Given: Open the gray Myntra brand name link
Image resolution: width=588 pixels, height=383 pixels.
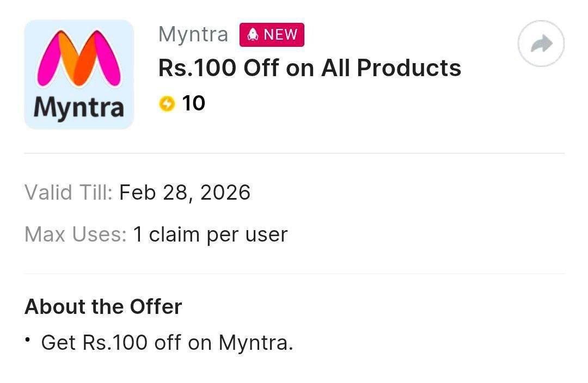Looking at the screenshot, I should [x=193, y=34].
